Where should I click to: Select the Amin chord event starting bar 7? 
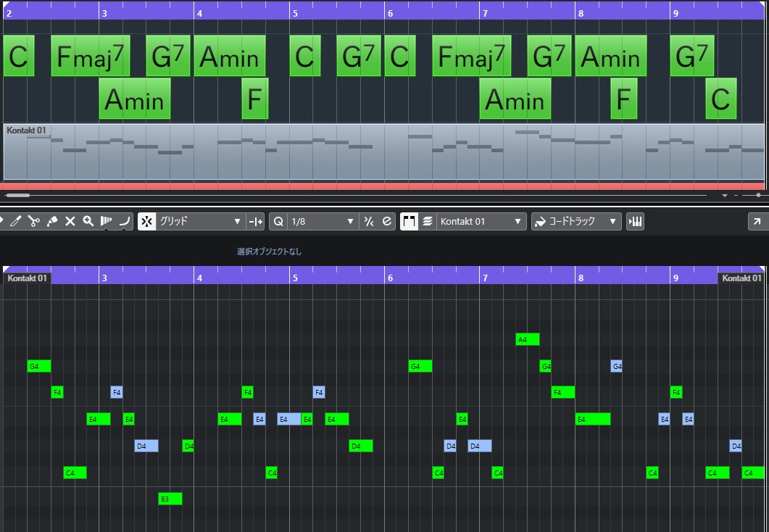click(515, 99)
